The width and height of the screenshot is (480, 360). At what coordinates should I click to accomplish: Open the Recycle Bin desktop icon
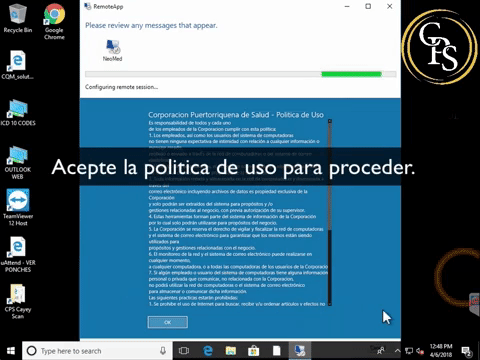click(18, 18)
